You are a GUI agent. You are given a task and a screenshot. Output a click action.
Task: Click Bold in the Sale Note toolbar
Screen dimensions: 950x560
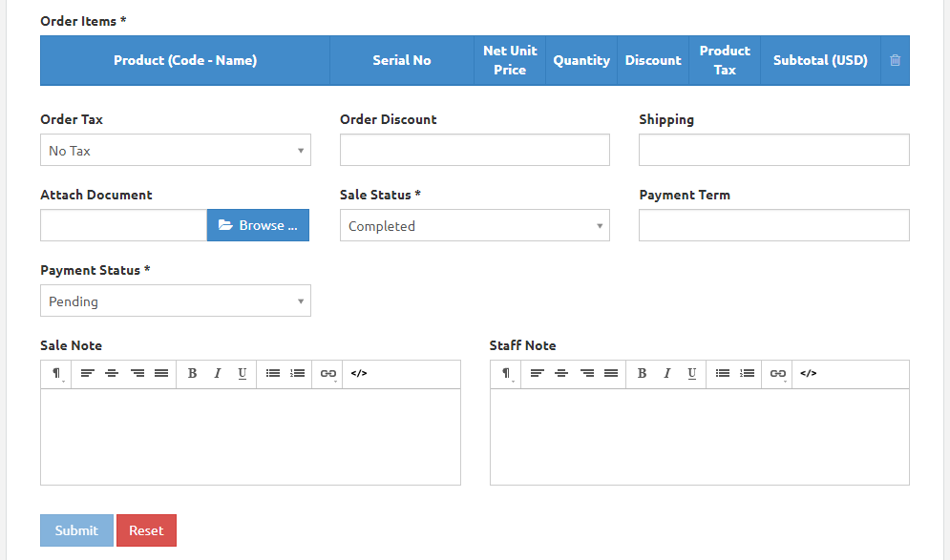coord(192,373)
